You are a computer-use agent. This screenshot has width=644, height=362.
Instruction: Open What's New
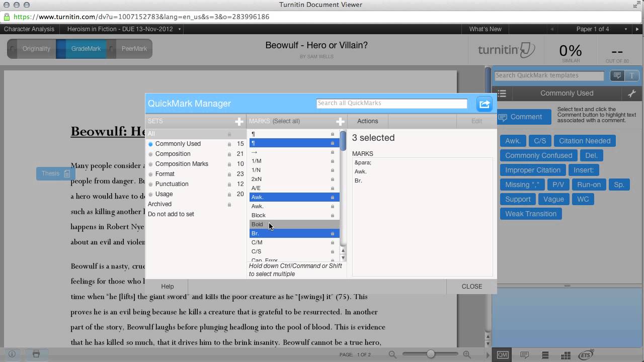coord(485,29)
